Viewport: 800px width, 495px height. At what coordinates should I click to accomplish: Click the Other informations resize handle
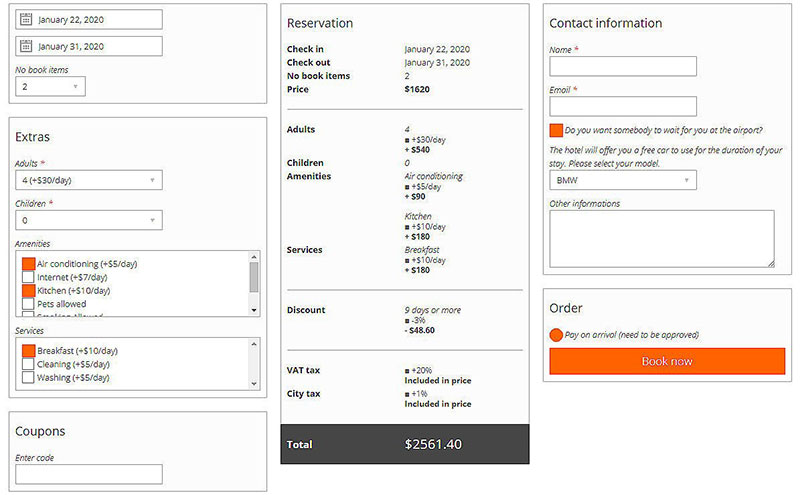click(771, 264)
